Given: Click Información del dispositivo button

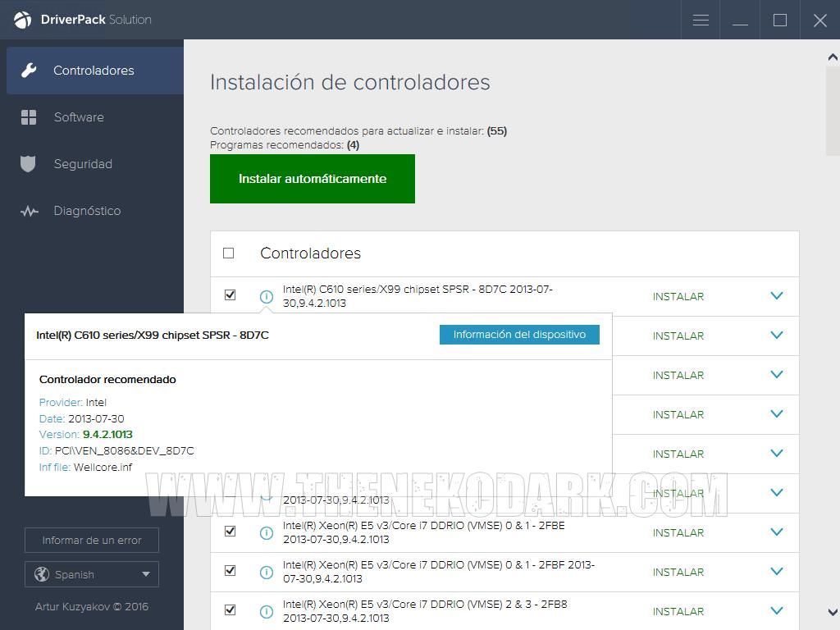Looking at the screenshot, I should (519, 335).
